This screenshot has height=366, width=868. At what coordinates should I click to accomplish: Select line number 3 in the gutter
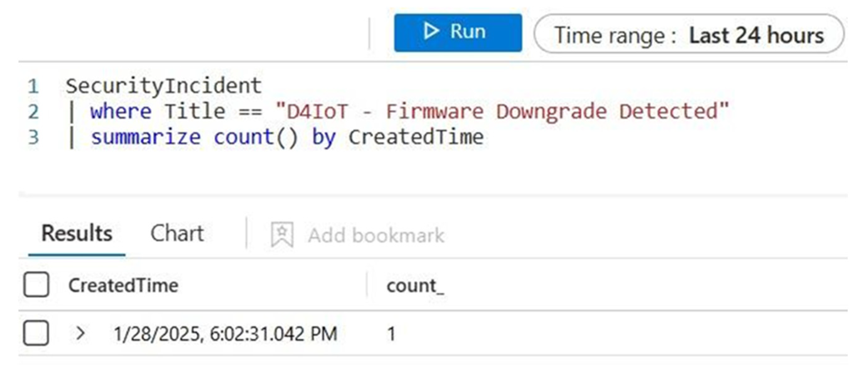click(33, 137)
